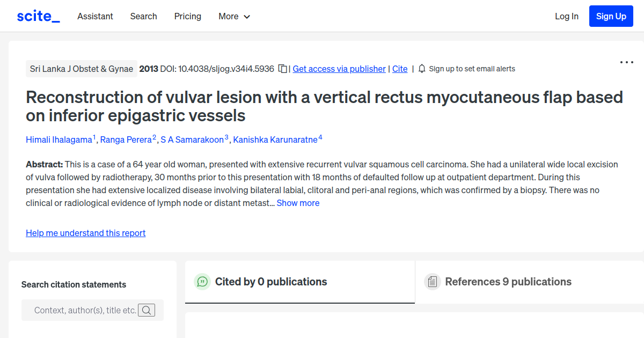
Task: Open the Pricing page
Action: tap(187, 17)
